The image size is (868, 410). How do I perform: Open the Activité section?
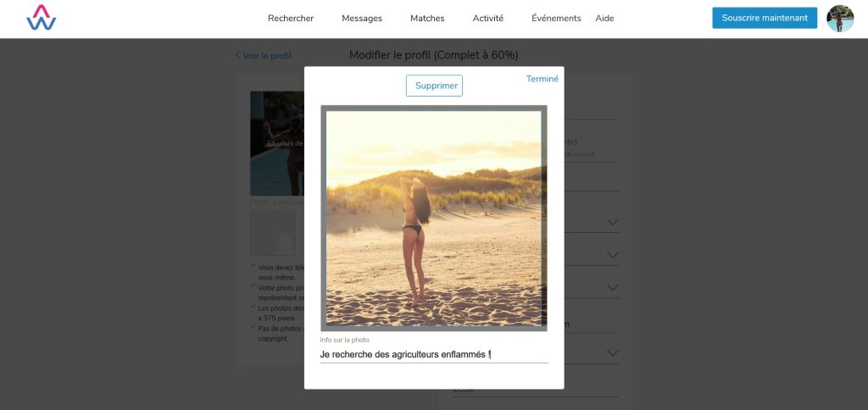(x=487, y=19)
